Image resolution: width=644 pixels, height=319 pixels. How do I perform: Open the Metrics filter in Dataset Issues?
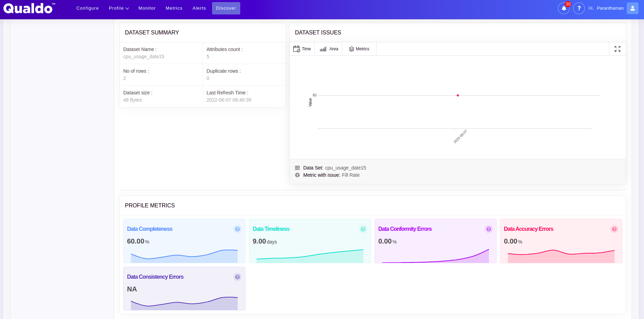[359, 49]
